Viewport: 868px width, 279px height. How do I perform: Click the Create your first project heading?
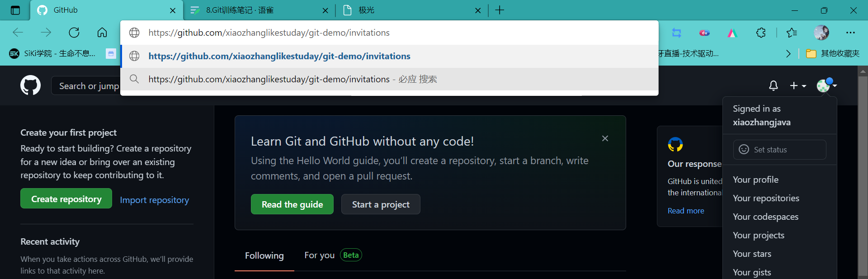click(x=68, y=132)
